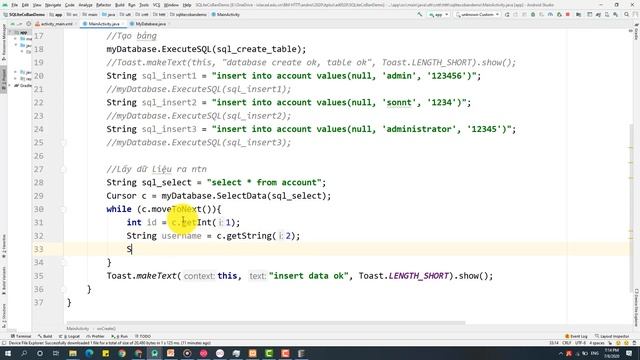Open the Window menu
Screen dimensions: 640x360
[171, 5]
